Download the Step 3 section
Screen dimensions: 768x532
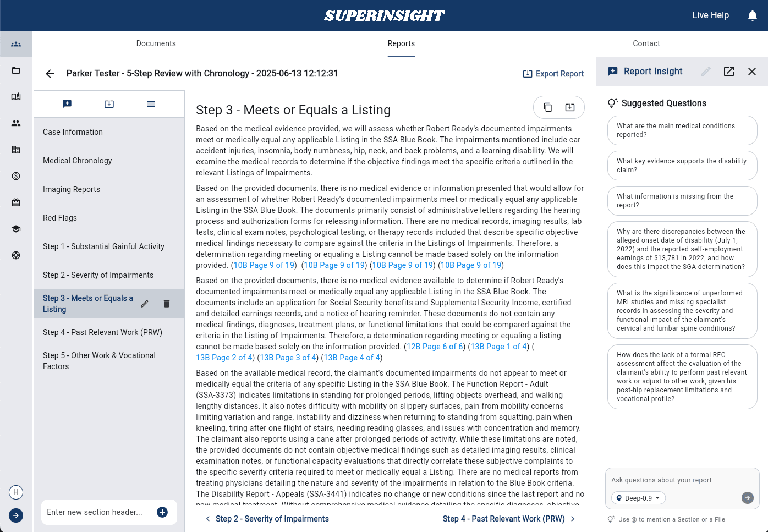570,107
